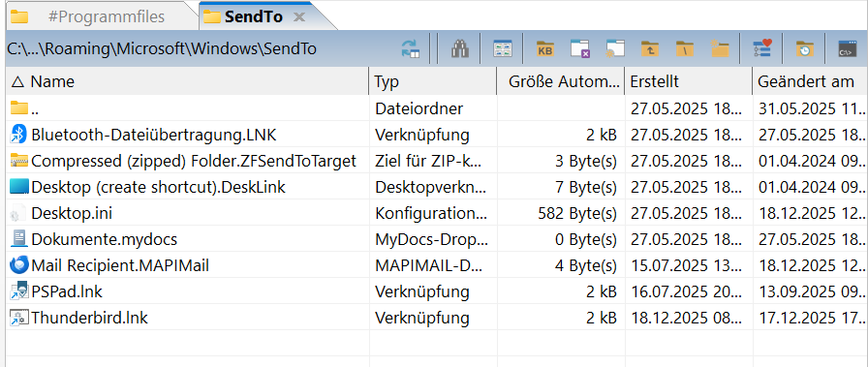Select Desktop (create shortcut).DeskLink
This screenshot has width=868, height=367.
click(x=158, y=187)
